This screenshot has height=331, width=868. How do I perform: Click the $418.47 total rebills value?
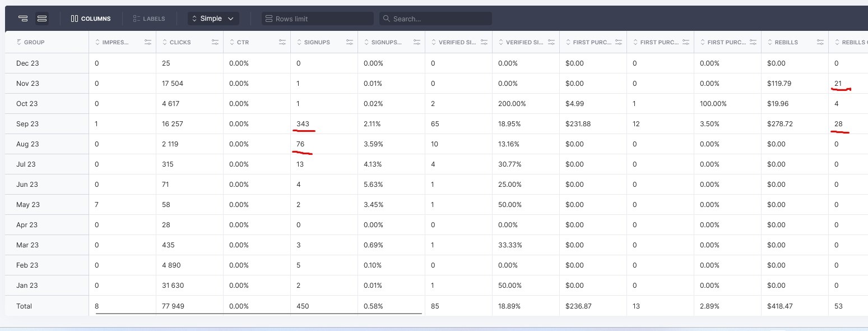click(x=780, y=306)
